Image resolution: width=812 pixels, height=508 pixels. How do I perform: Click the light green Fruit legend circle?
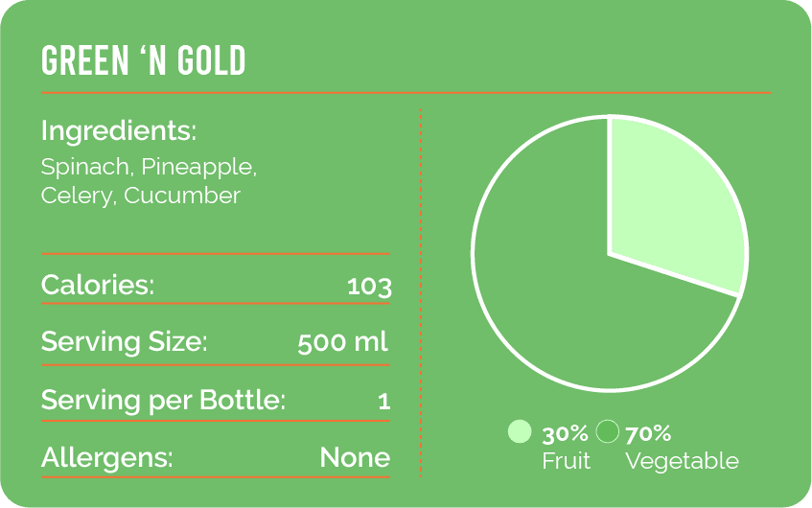tap(519, 431)
